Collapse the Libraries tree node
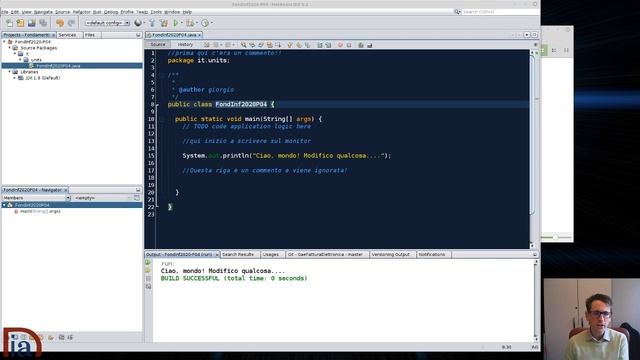Image resolution: width=640 pixels, height=360 pixels. pos(10,72)
